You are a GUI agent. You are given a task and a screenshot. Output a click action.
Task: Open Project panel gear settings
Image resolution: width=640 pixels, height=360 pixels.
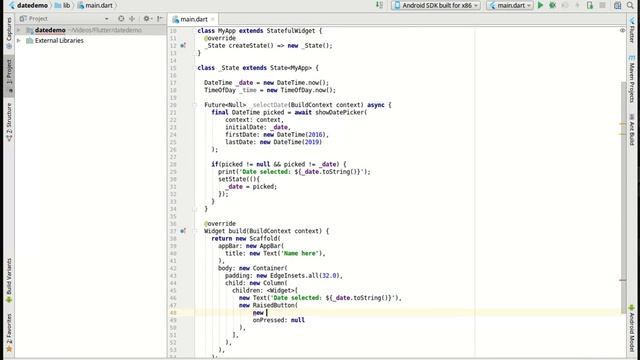(x=147, y=19)
